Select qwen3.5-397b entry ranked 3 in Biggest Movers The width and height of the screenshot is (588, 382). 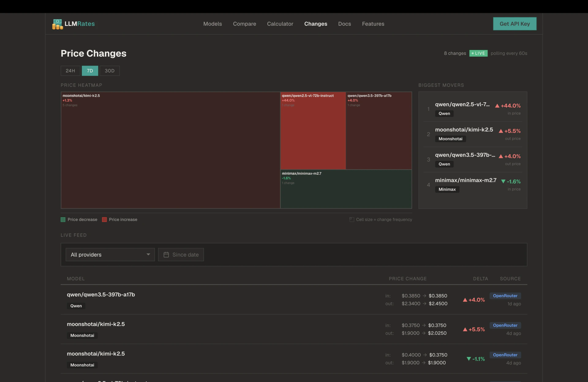pos(473,160)
